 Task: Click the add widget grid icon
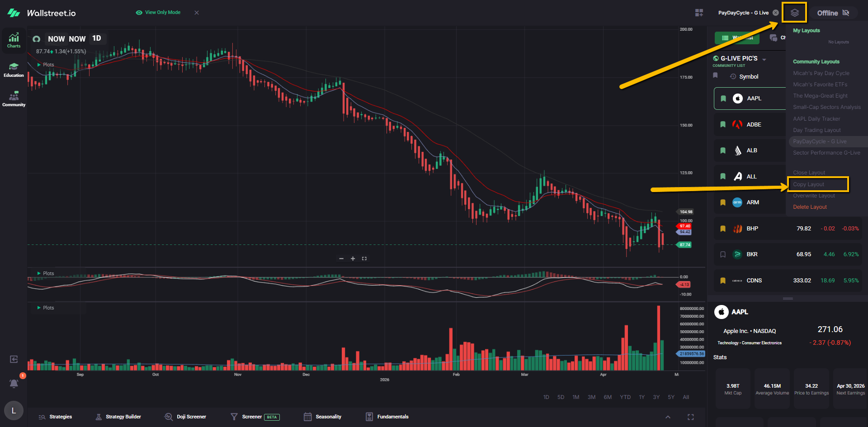point(699,13)
